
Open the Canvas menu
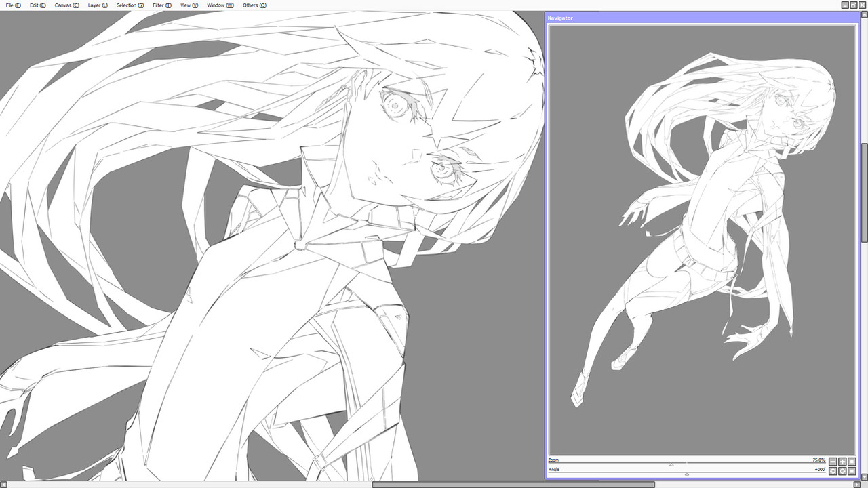(66, 5)
